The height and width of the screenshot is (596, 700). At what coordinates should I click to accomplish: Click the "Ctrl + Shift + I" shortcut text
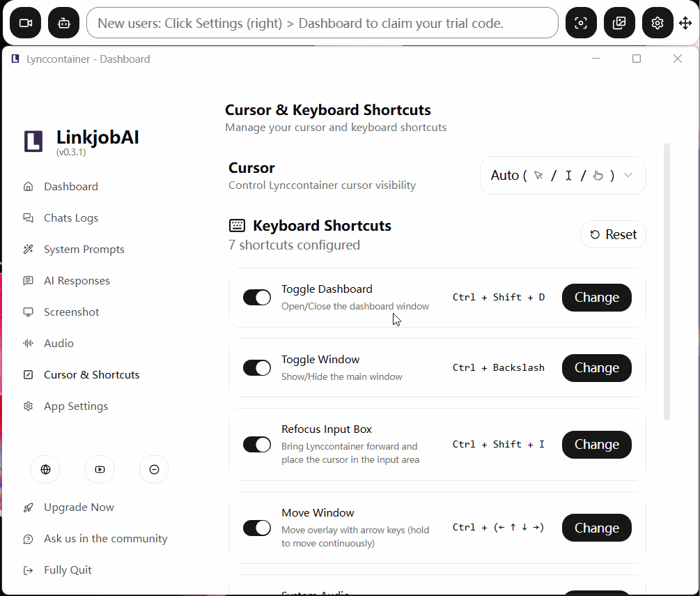[499, 444]
